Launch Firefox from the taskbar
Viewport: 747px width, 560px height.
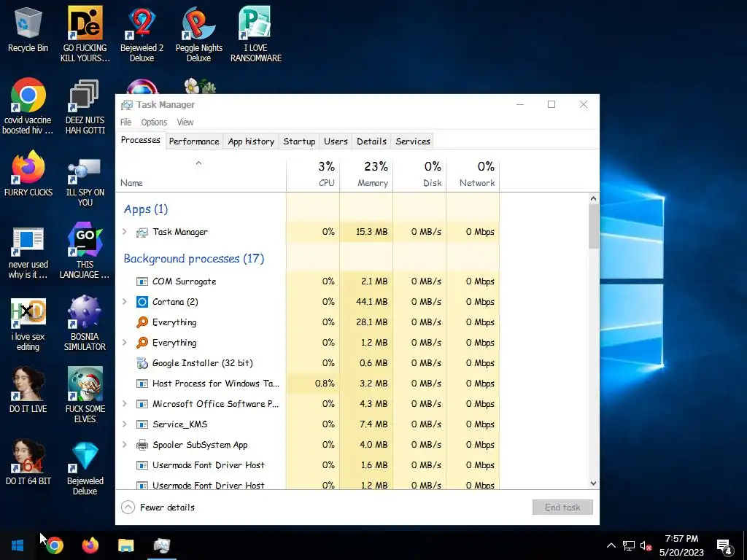point(90,545)
